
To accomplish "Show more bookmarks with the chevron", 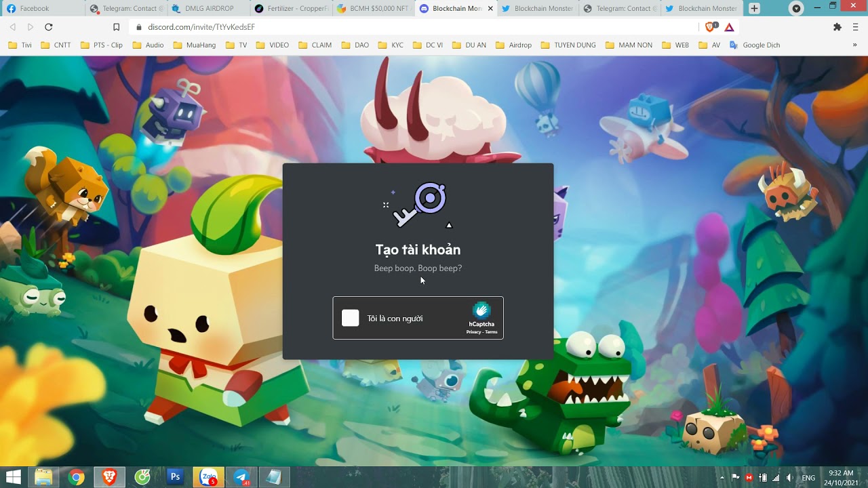I will click(x=854, y=45).
